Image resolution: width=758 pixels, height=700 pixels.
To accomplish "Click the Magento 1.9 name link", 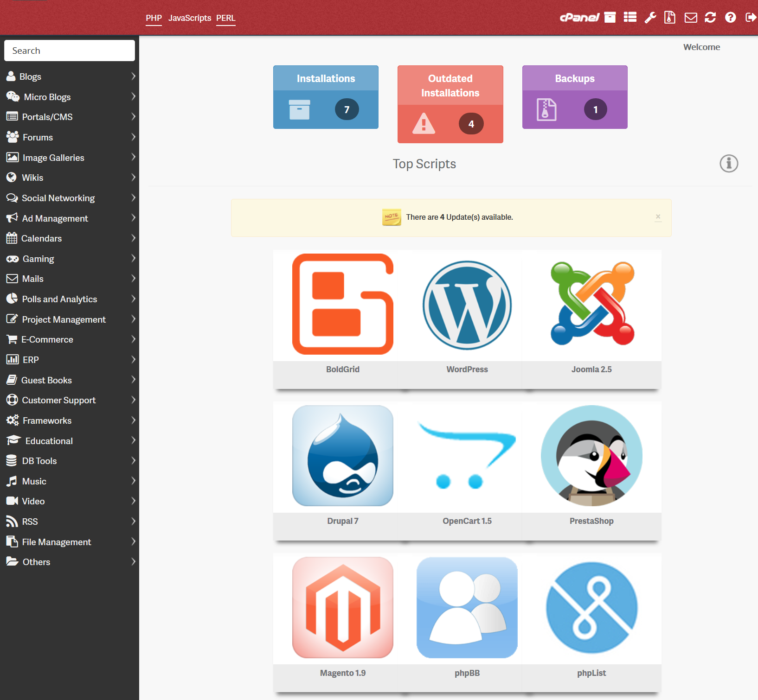I will click(x=343, y=673).
